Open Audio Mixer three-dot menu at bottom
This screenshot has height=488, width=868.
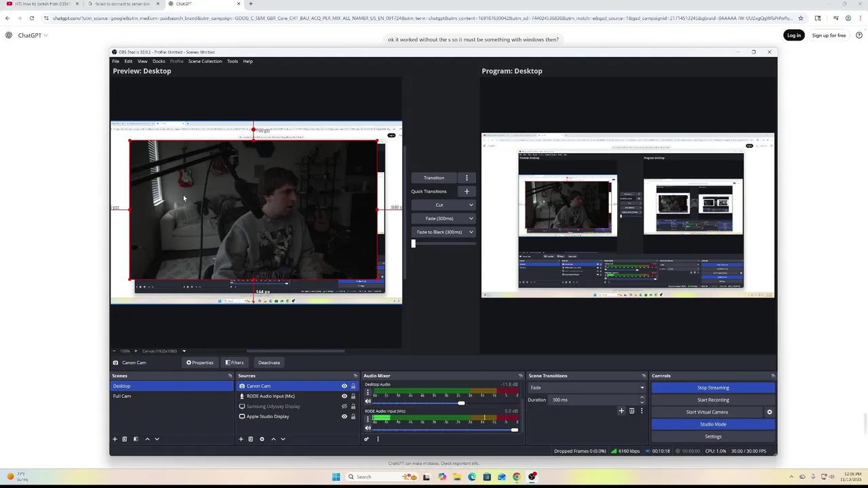378,439
